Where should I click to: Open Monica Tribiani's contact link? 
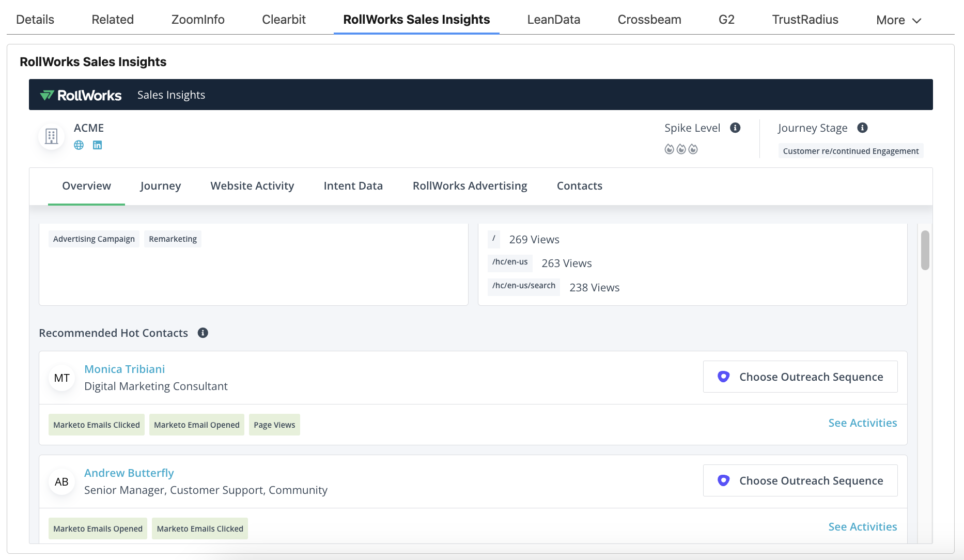click(x=125, y=369)
